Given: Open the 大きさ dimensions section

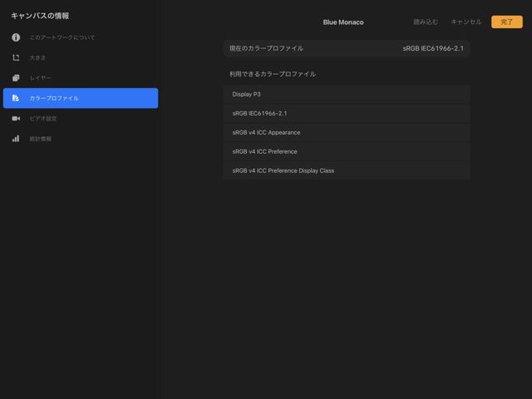Looking at the screenshot, I should 81,57.
